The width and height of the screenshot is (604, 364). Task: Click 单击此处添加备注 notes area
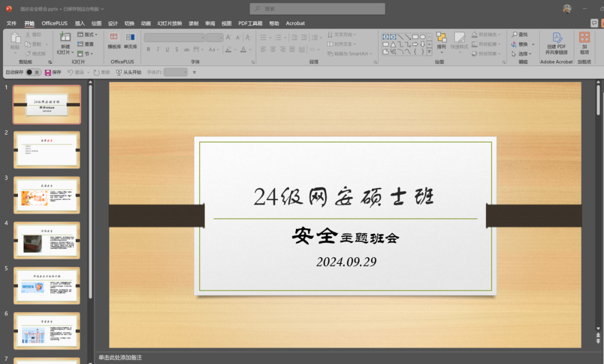[120, 357]
